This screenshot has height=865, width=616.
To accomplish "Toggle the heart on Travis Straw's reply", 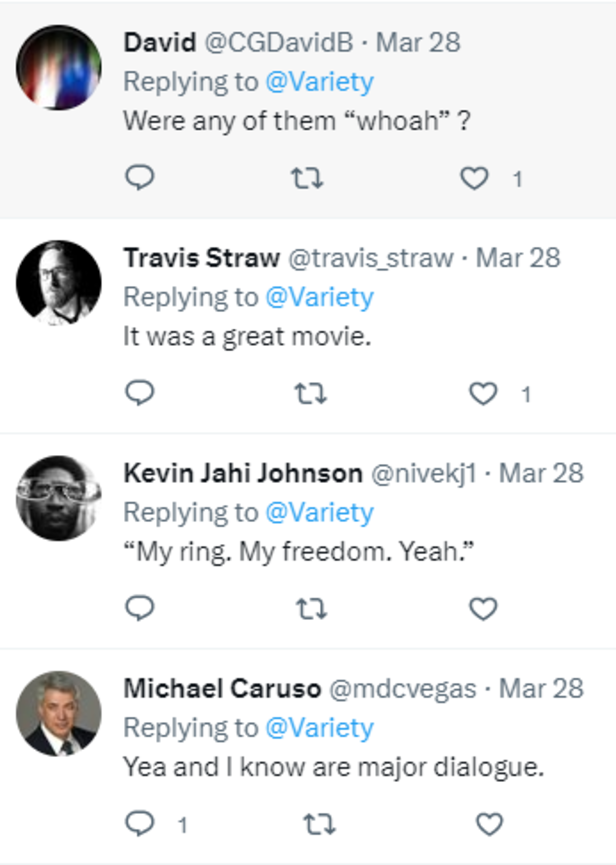I will tap(481, 392).
